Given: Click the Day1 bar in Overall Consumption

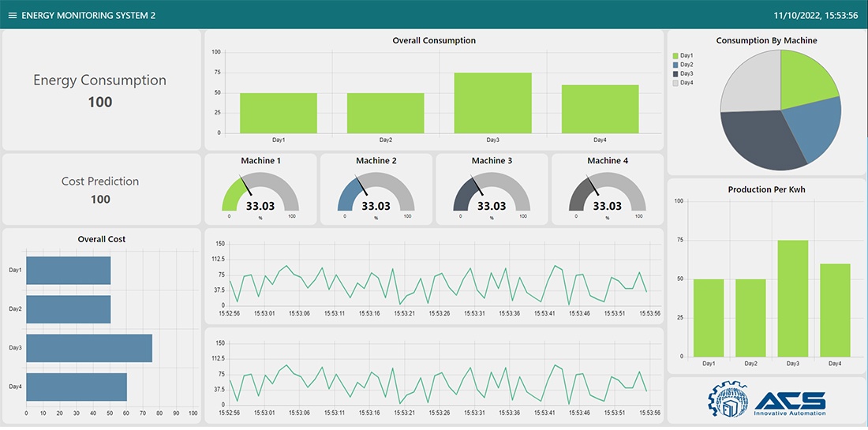Looking at the screenshot, I should point(279,113).
